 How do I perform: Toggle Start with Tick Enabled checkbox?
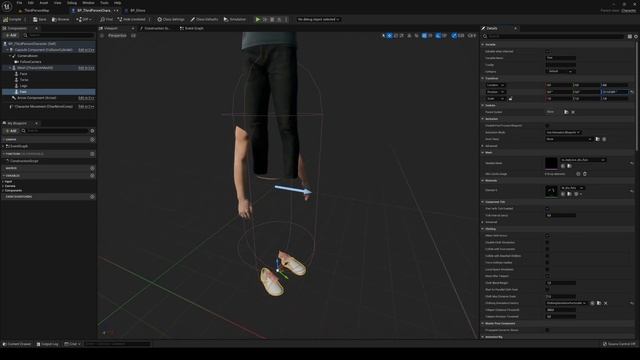[x=547, y=209]
